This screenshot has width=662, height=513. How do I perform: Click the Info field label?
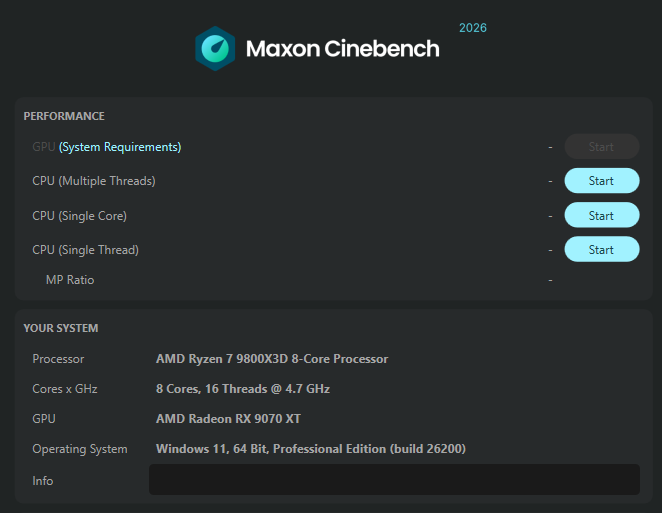(43, 481)
